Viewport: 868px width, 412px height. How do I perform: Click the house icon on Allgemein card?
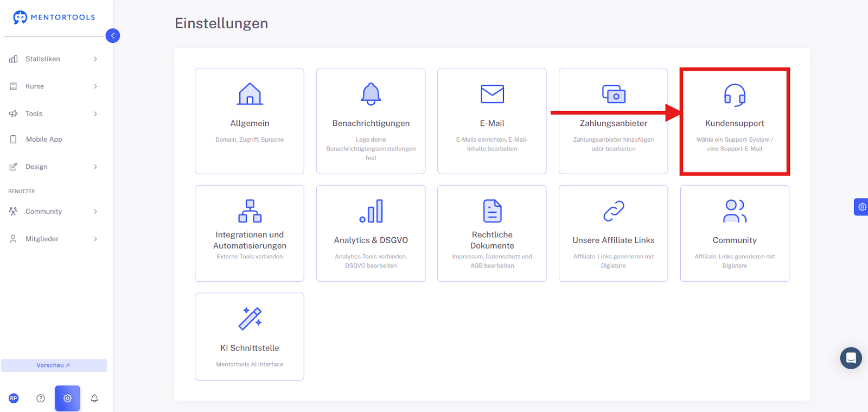250,94
